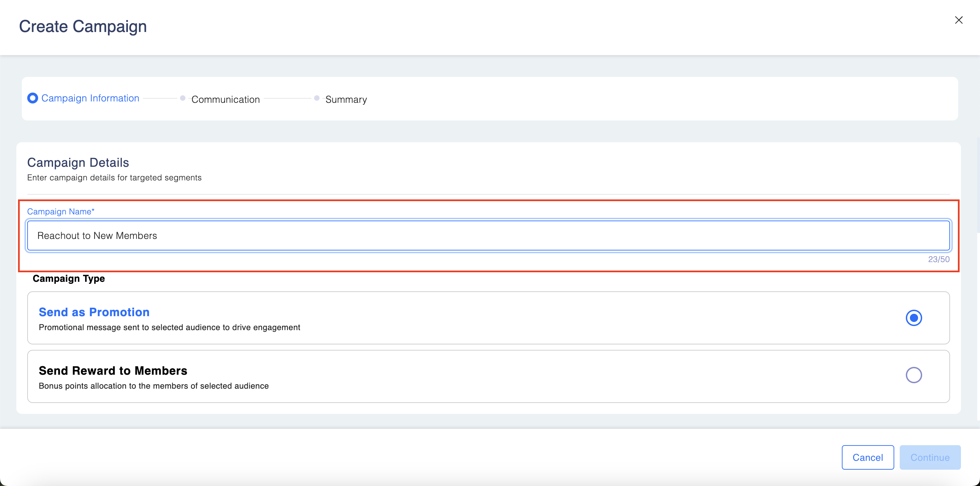The image size is (980, 486).
Task: Click the Communication step dot indicator
Action: [x=183, y=98]
